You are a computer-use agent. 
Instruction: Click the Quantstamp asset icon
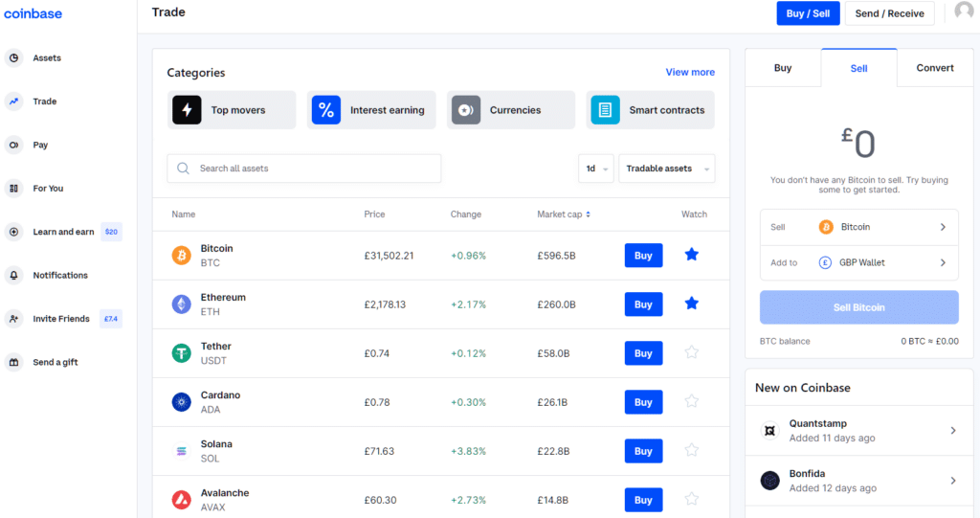coord(770,431)
